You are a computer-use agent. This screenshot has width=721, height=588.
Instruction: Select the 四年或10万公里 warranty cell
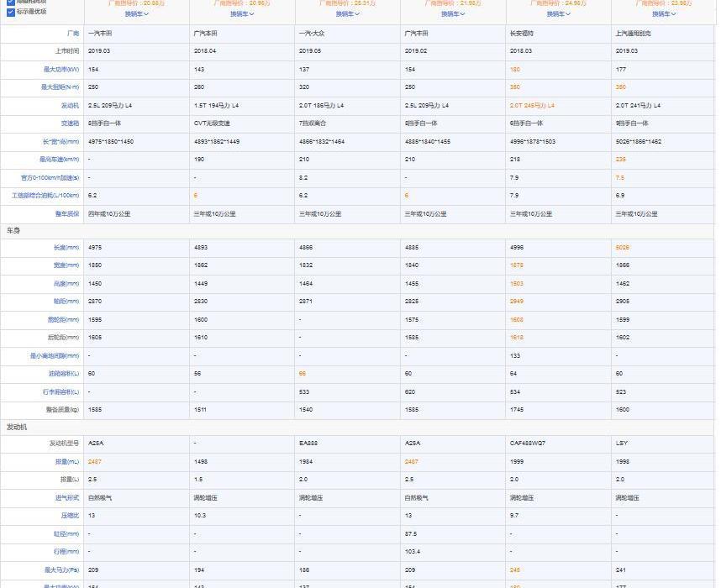[x=109, y=214]
